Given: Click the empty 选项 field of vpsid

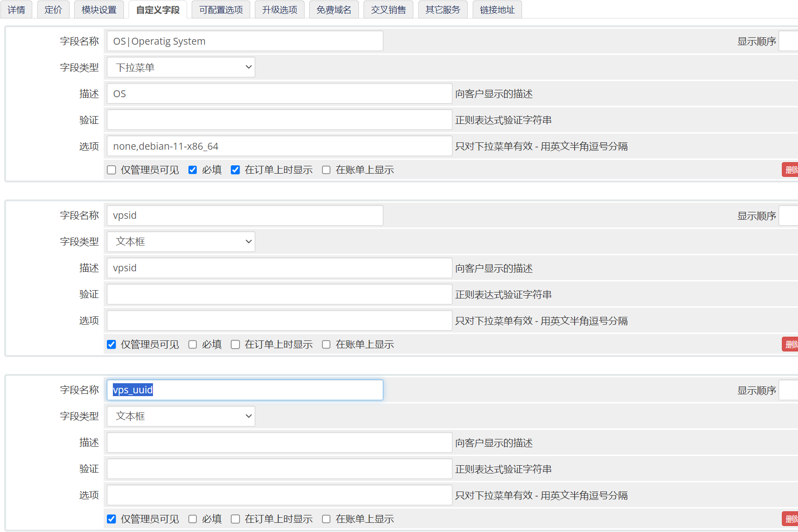Looking at the screenshot, I should (280, 321).
